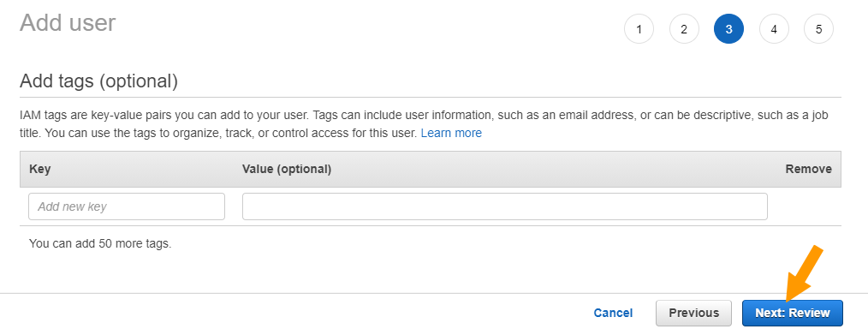The width and height of the screenshot is (868, 329).
Task: Go to wizard step 2 circle
Action: (x=684, y=29)
